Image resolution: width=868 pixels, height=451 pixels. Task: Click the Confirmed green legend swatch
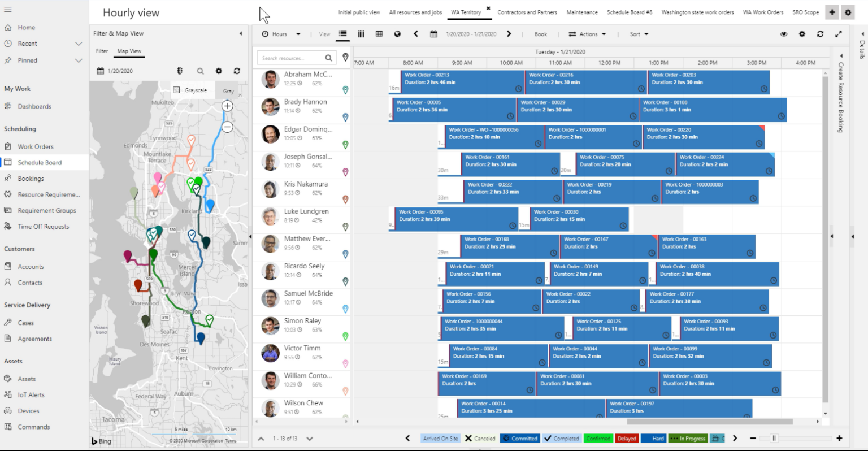pyautogui.click(x=598, y=438)
